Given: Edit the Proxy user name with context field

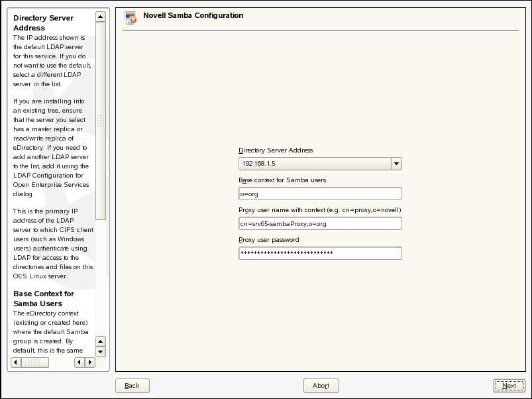Looking at the screenshot, I should click(x=320, y=223).
